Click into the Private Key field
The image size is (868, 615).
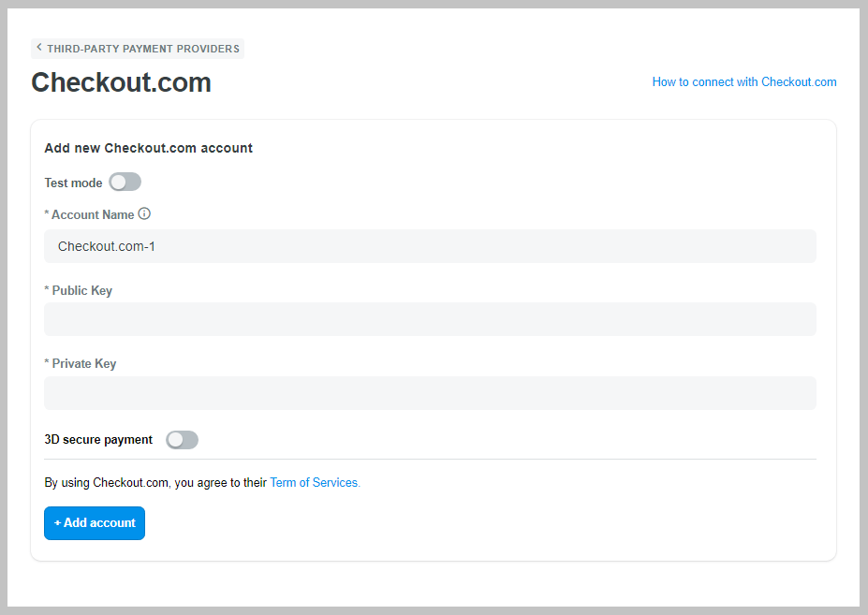point(430,393)
